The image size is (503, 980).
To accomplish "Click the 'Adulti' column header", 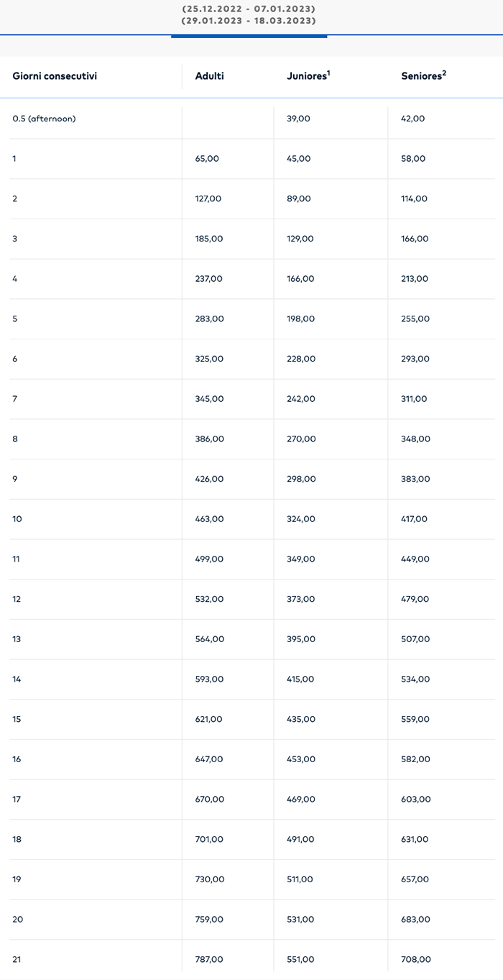I will coord(209,75).
